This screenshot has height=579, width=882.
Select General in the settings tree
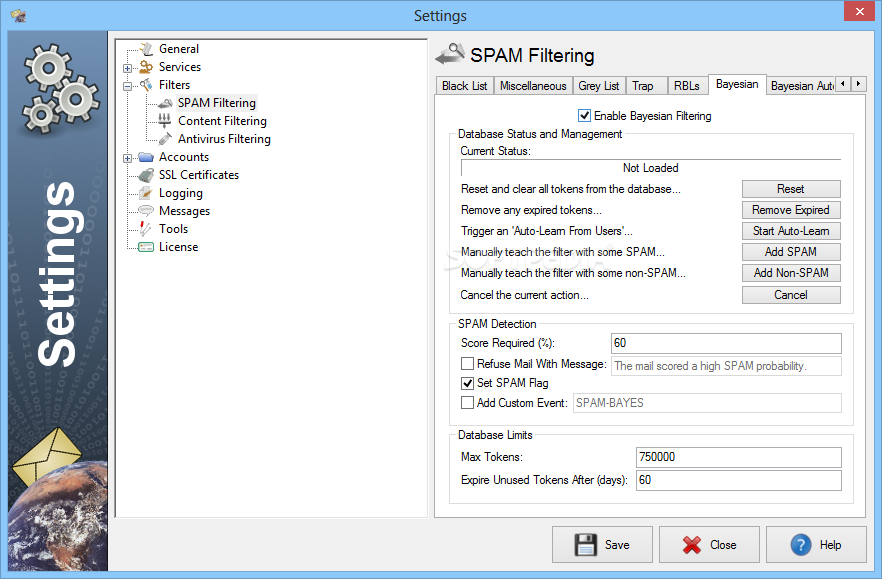click(x=179, y=49)
